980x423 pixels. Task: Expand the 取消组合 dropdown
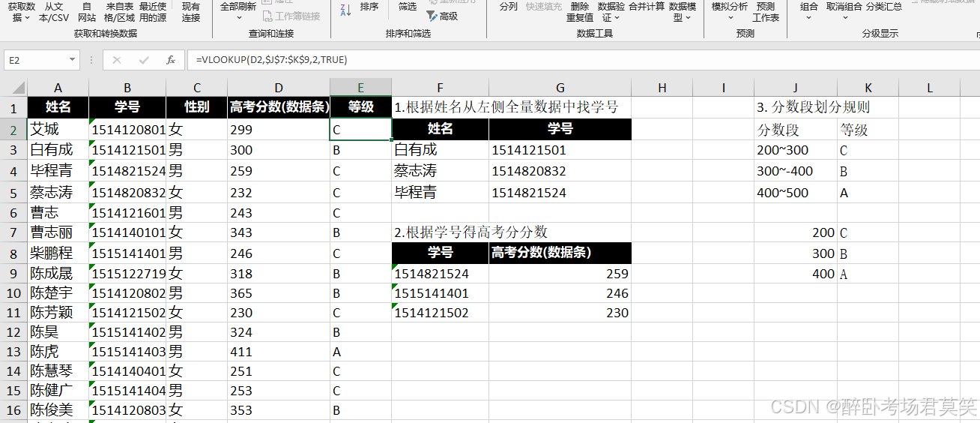(844, 17)
